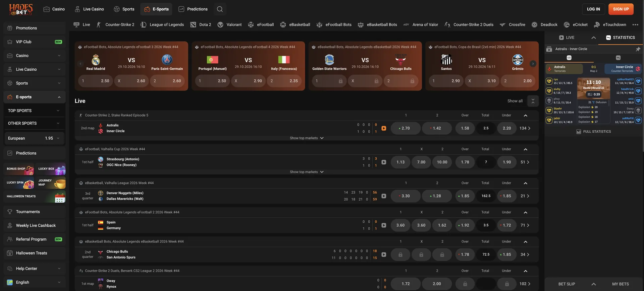
Task: Pin the Astralis - Inner Circle statistics panel
Action: 638,49
